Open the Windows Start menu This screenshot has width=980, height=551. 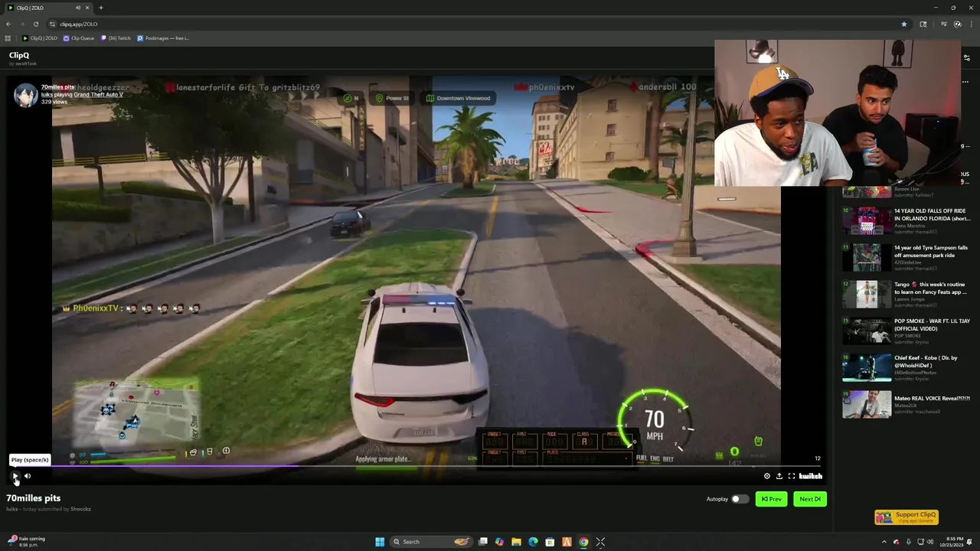(x=380, y=542)
